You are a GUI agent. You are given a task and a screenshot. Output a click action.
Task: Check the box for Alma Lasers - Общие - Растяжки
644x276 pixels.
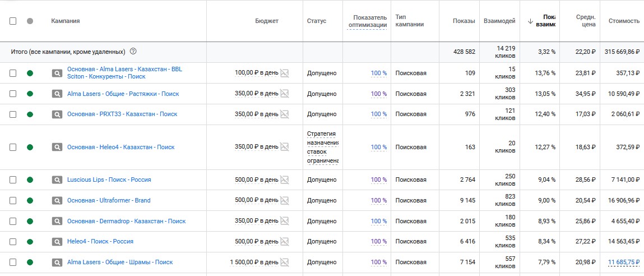click(13, 94)
